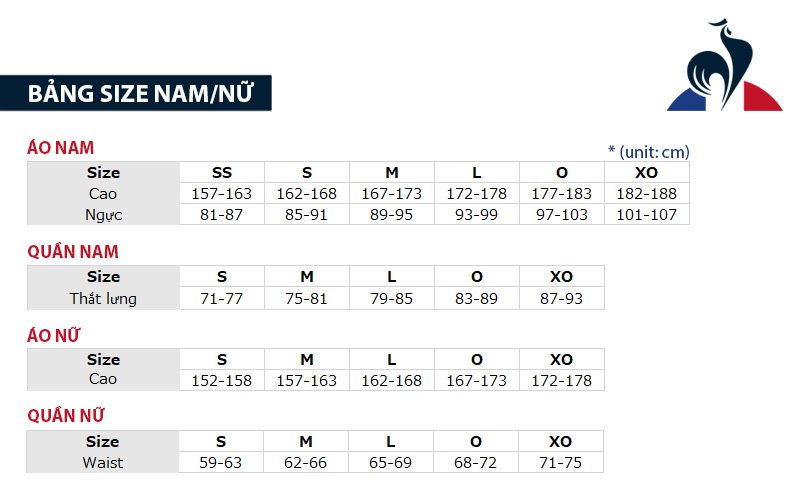Image resolution: width=800 pixels, height=496 pixels.
Task: Select the 59-63 waist measurement cell
Action: coord(222,463)
